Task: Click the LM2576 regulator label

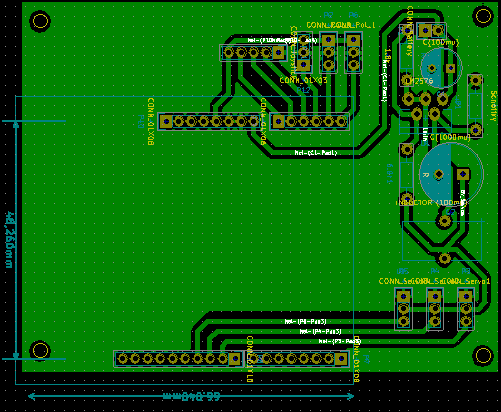Action: tap(418, 81)
